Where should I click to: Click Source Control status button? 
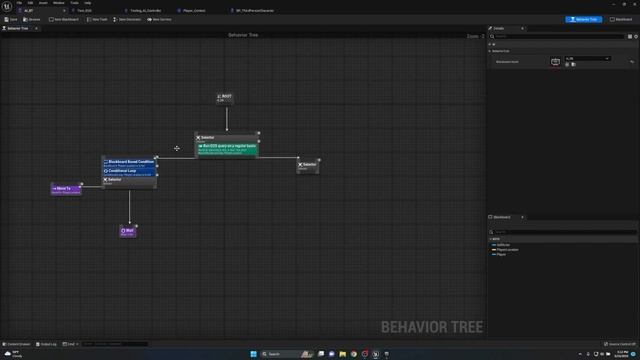(x=620, y=344)
